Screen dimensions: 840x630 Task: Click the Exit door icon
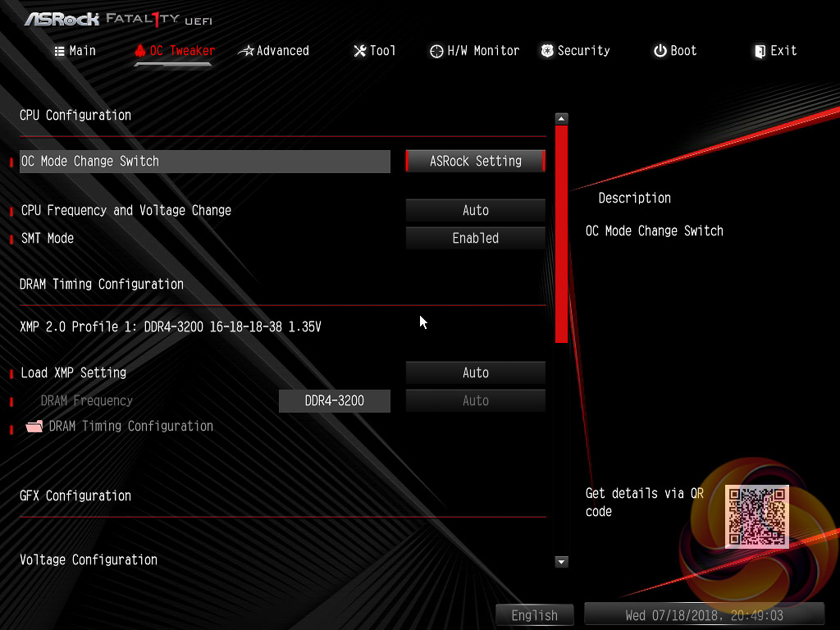pyautogui.click(x=760, y=52)
